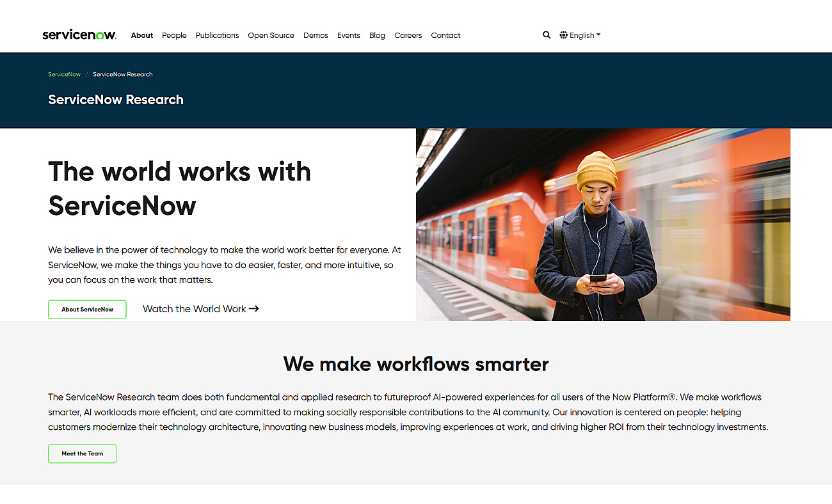This screenshot has width=832, height=504.
Task: Click the ServiceNow Research page title
Action: [x=116, y=100]
